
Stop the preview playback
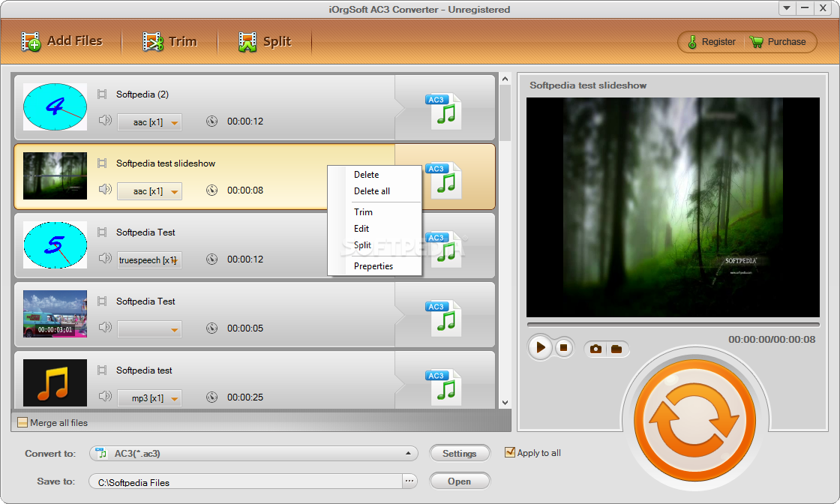click(563, 347)
